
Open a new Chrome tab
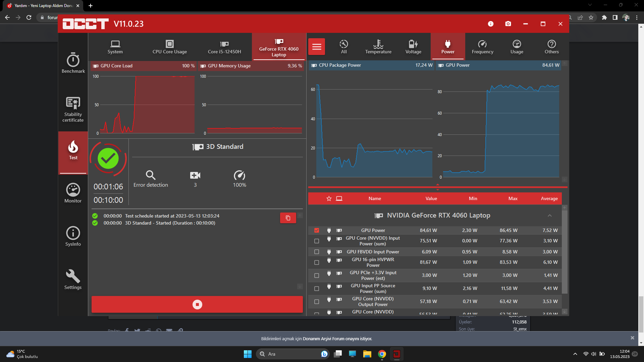[x=91, y=6]
